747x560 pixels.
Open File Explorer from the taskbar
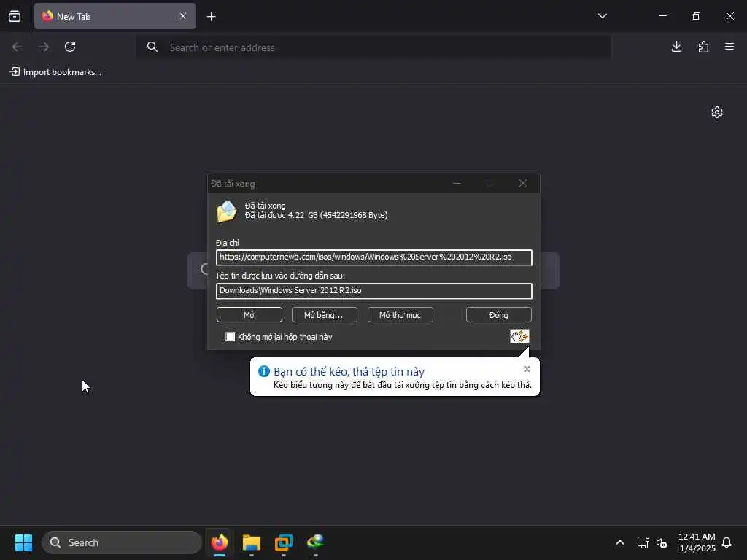252,542
